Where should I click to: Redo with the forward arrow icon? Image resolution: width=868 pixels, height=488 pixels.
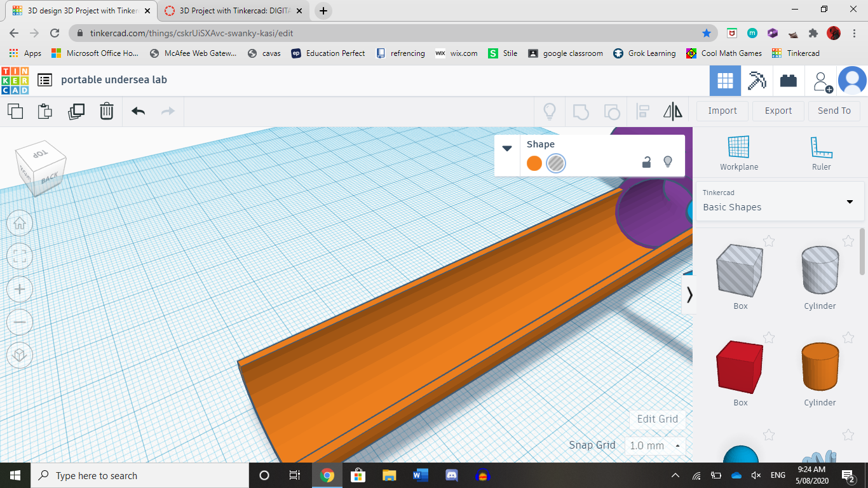tap(168, 111)
